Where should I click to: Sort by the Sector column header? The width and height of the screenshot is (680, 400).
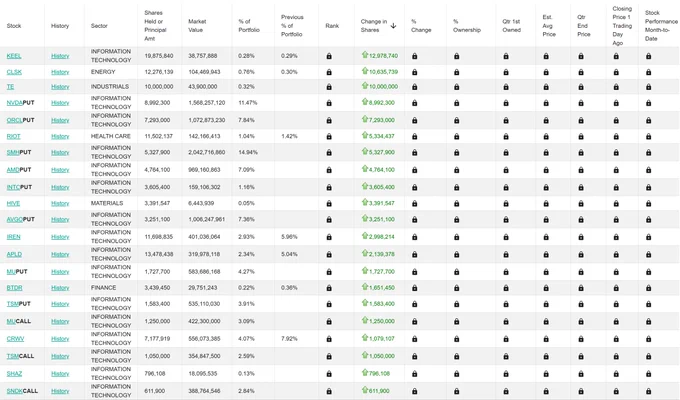click(99, 26)
